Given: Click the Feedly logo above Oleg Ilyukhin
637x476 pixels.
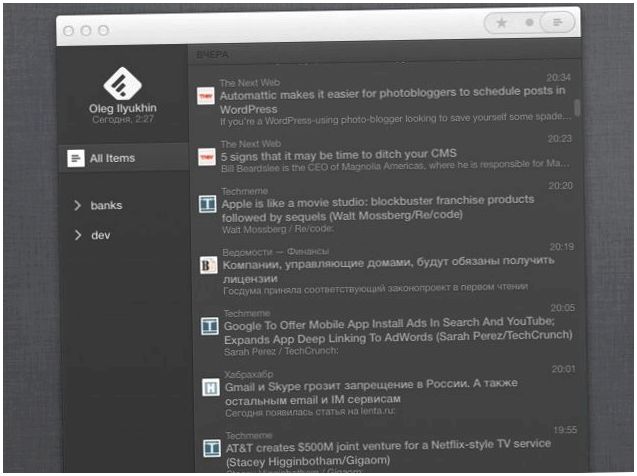Looking at the screenshot, I should pyautogui.click(x=122, y=84).
